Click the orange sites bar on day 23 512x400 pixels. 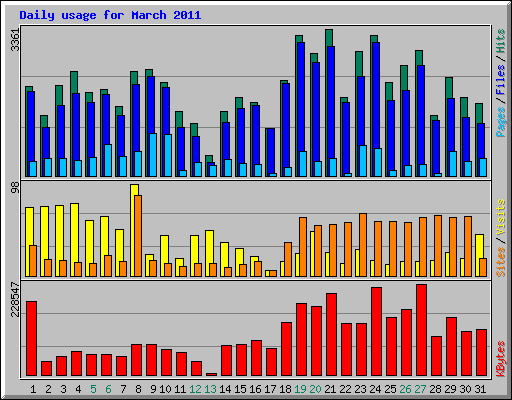click(363, 245)
